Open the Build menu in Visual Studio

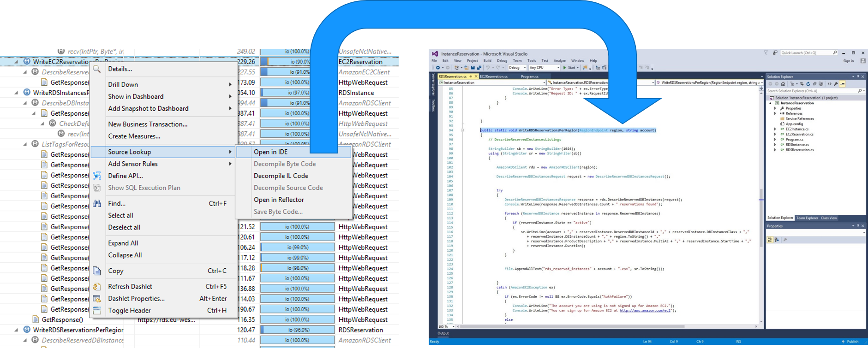click(x=487, y=60)
